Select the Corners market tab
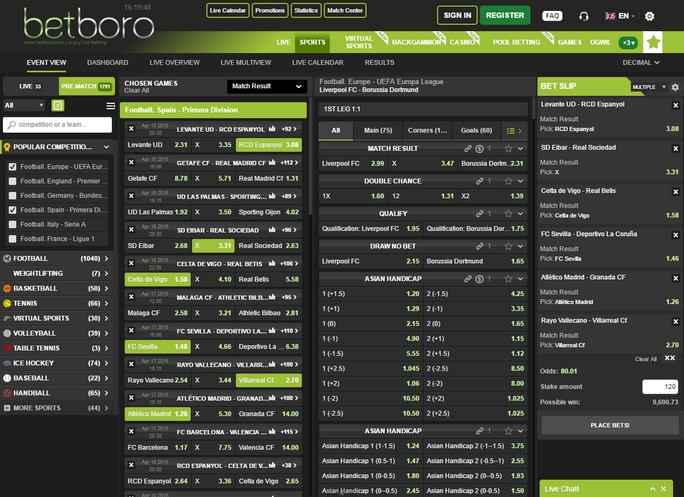The width and height of the screenshot is (684, 497). coord(428,130)
